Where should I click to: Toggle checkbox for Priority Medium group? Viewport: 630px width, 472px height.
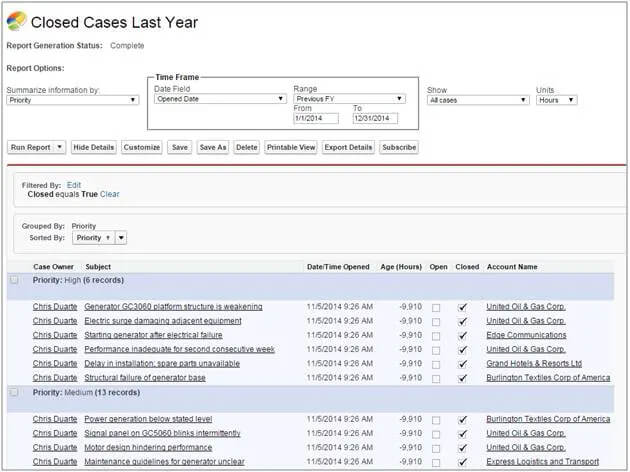[14, 393]
